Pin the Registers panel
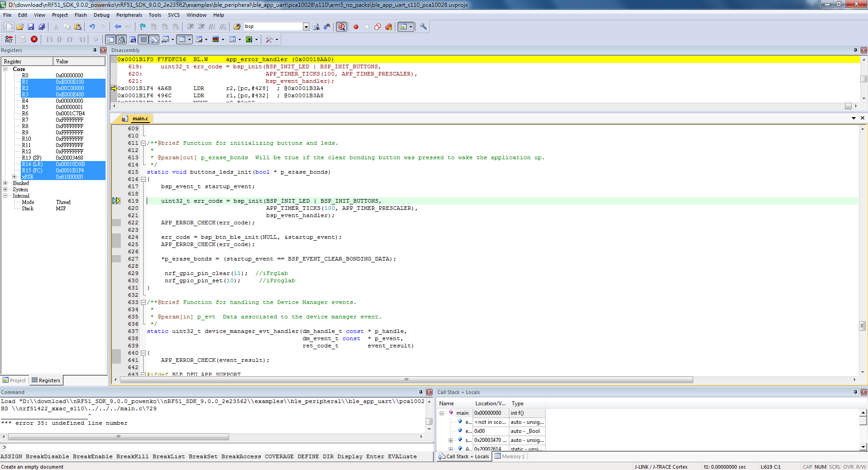The image size is (868, 470). click(95, 50)
